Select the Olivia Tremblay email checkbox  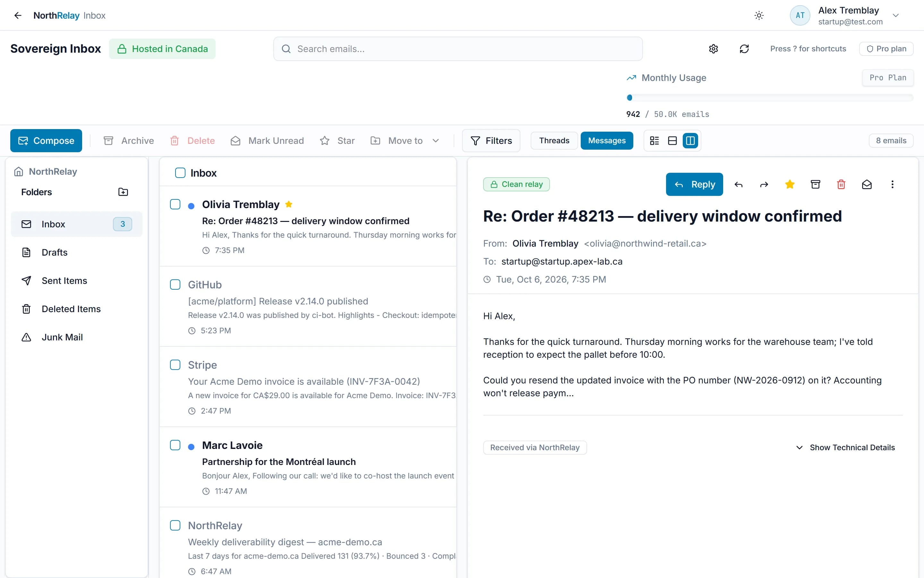coord(175,205)
